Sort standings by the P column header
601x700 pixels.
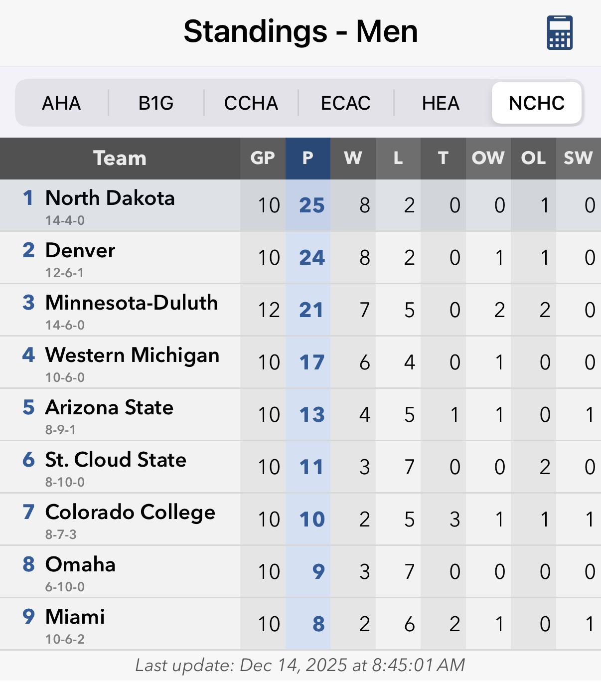point(307,158)
